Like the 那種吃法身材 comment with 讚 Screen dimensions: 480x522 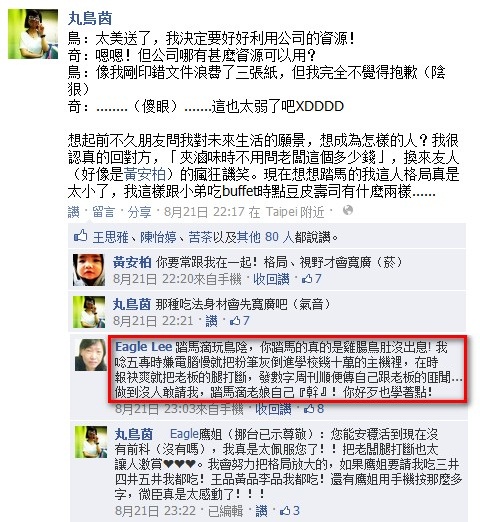(x=211, y=321)
